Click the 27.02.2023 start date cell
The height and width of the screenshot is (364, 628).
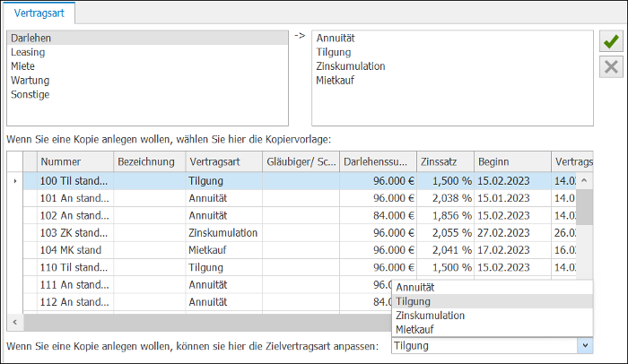[x=512, y=233]
